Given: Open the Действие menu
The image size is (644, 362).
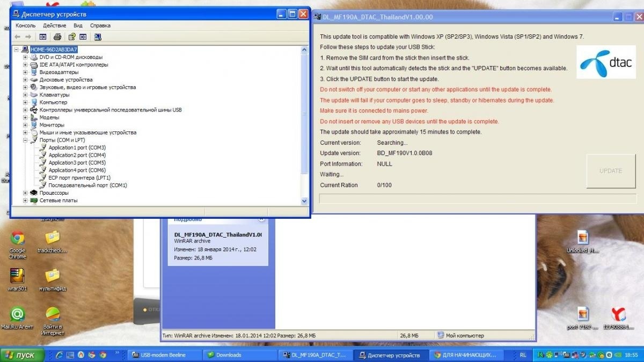Looking at the screenshot, I should pyautogui.click(x=54, y=25).
